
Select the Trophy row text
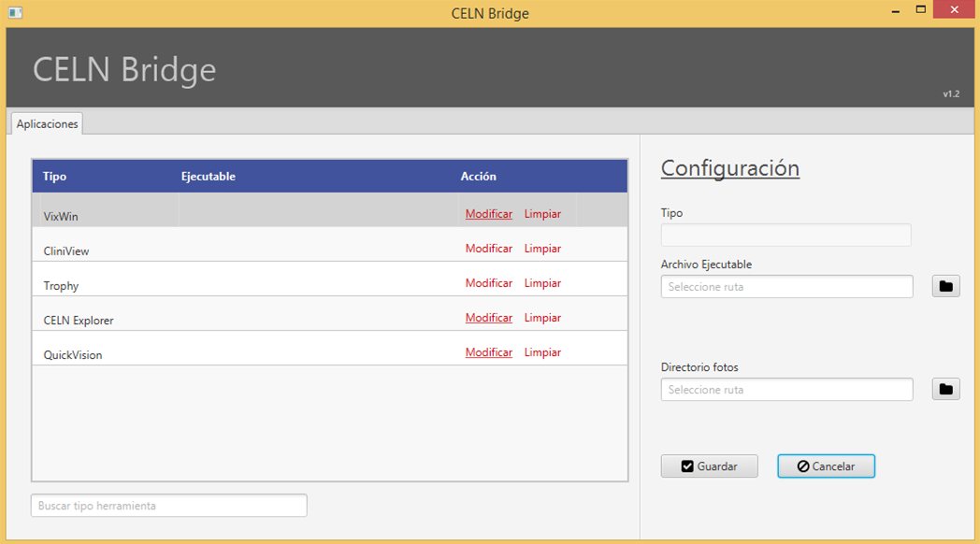(x=62, y=286)
